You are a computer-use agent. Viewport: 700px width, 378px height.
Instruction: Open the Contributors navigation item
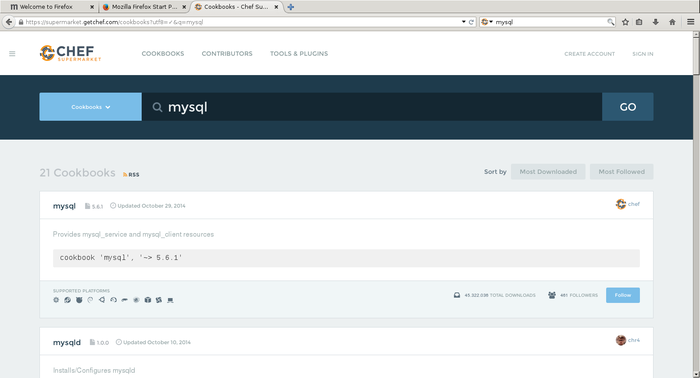(x=227, y=54)
